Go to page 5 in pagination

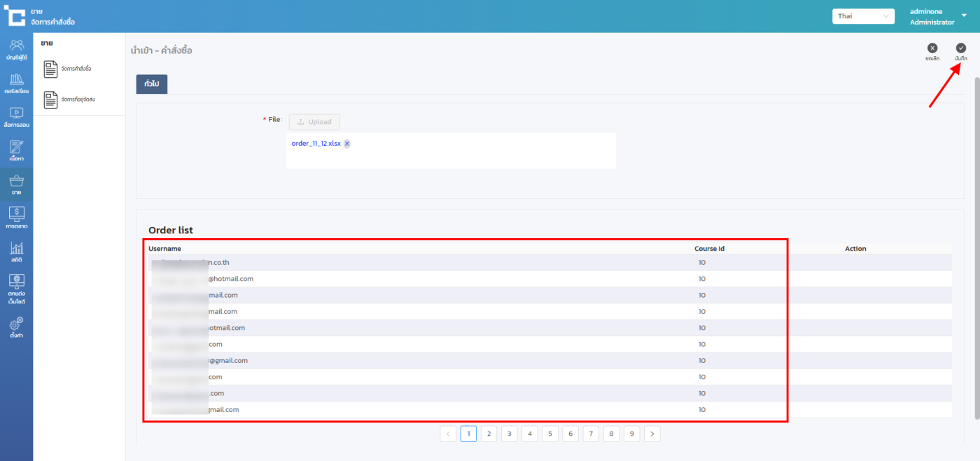550,434
